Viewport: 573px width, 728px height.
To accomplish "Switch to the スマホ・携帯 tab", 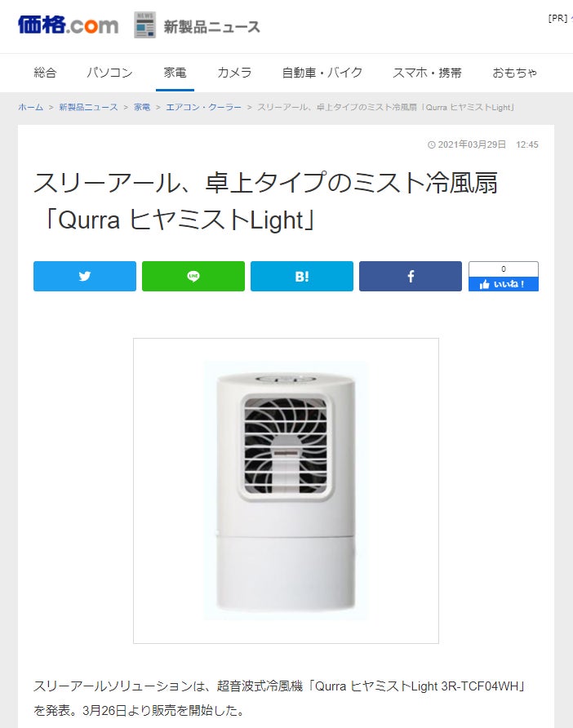I will 427,73.
